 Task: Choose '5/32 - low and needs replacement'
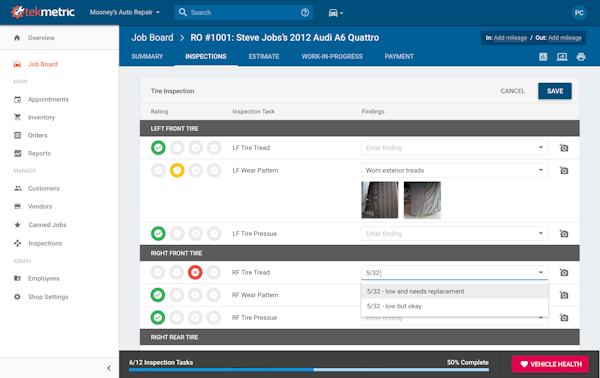(x=455, y=292)
